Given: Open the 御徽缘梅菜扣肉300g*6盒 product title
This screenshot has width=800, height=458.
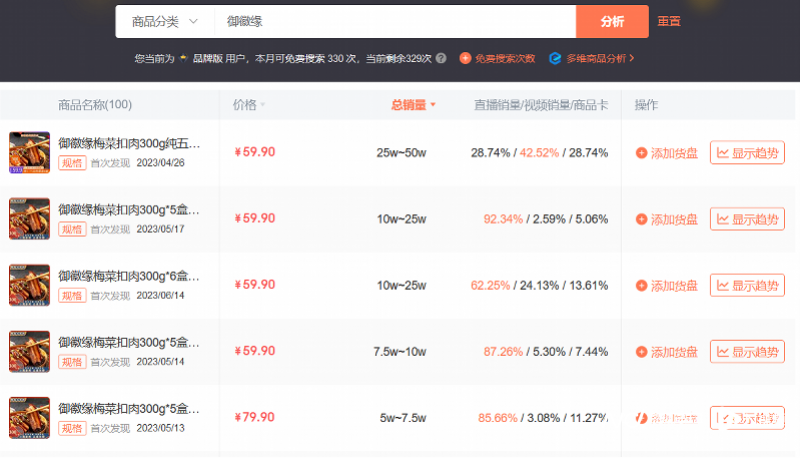Looking at the screenshot, I should [x=128, y=276].
